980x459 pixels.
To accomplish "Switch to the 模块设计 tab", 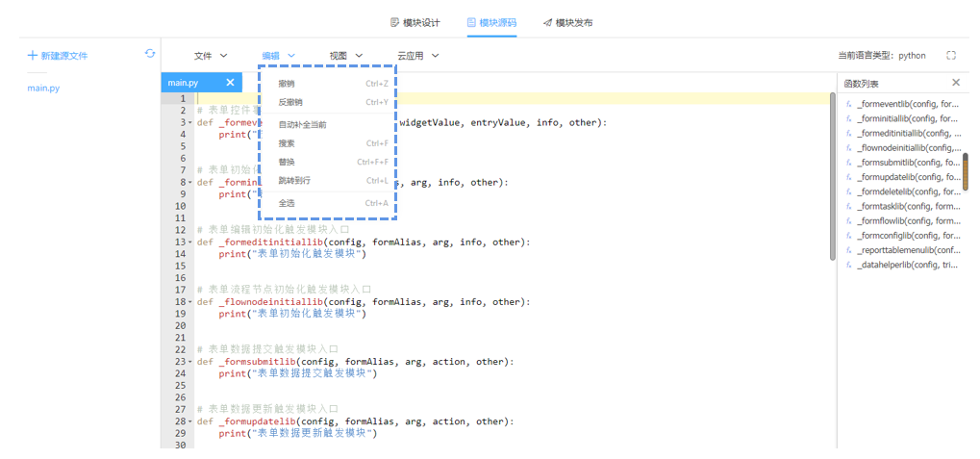I will 415,22.
